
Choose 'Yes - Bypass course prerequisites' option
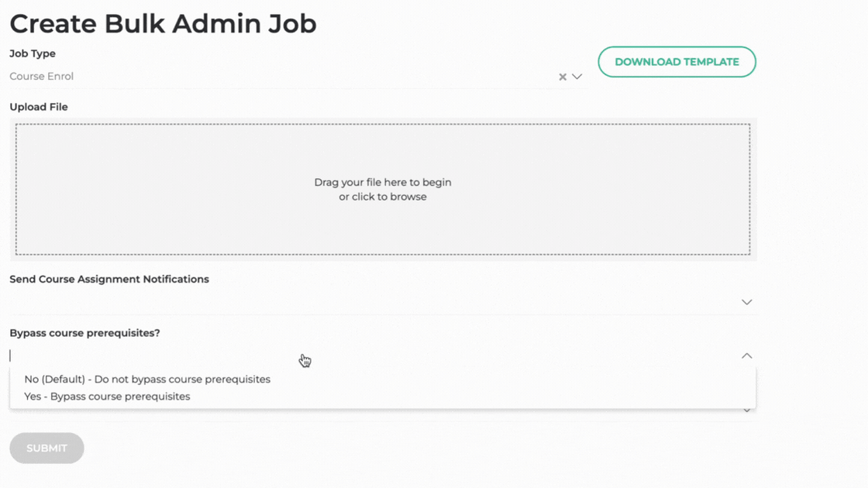click(x=107, y=397)
